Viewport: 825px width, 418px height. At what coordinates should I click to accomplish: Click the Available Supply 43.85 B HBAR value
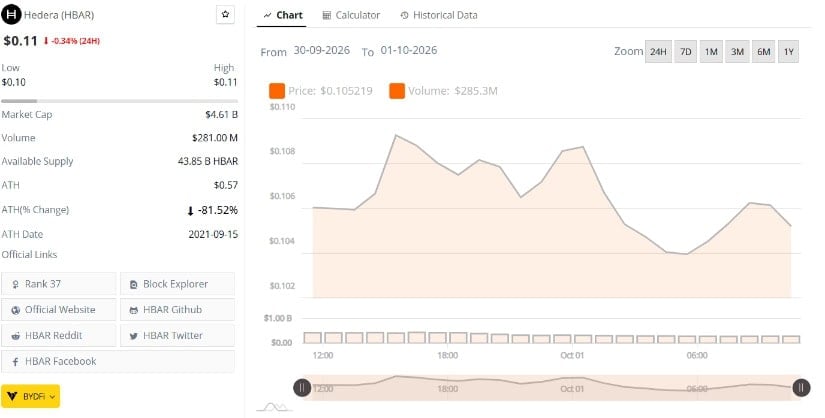pos(208,161)
